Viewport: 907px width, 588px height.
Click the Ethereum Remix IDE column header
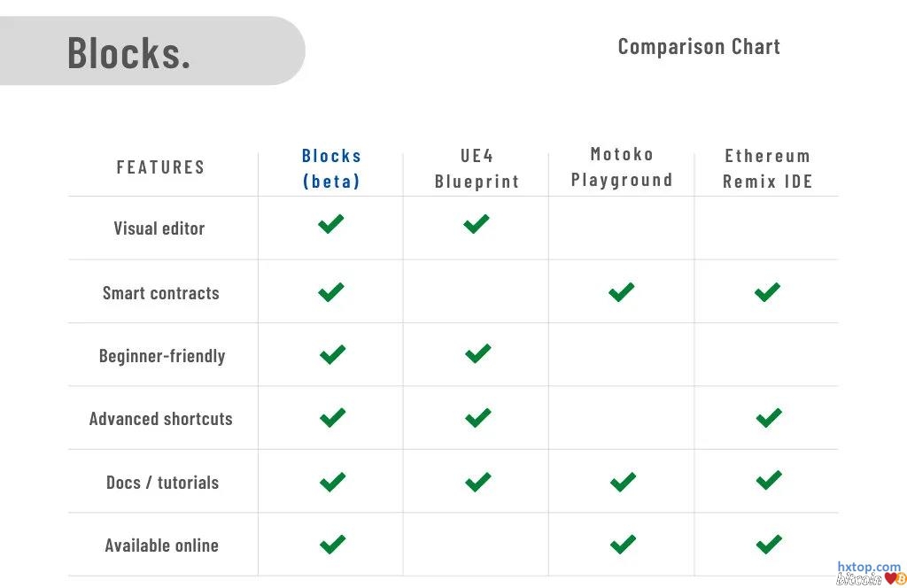tap(767, 168)
